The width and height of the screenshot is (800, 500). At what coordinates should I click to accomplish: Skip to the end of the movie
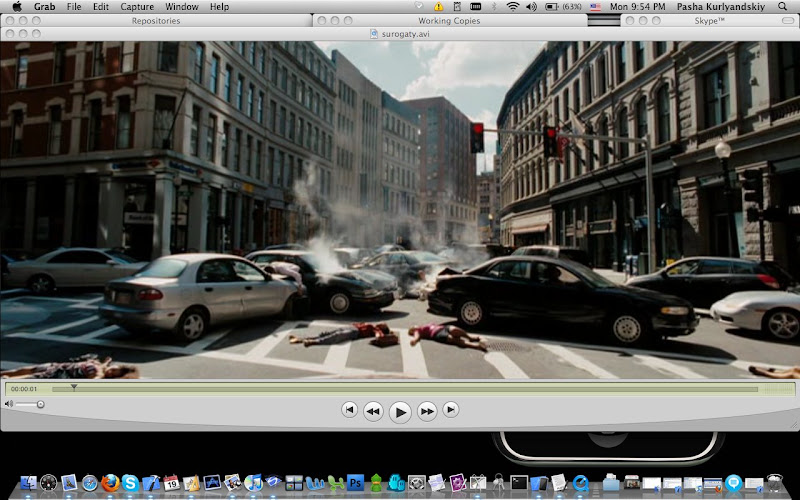tap(451, 409)
